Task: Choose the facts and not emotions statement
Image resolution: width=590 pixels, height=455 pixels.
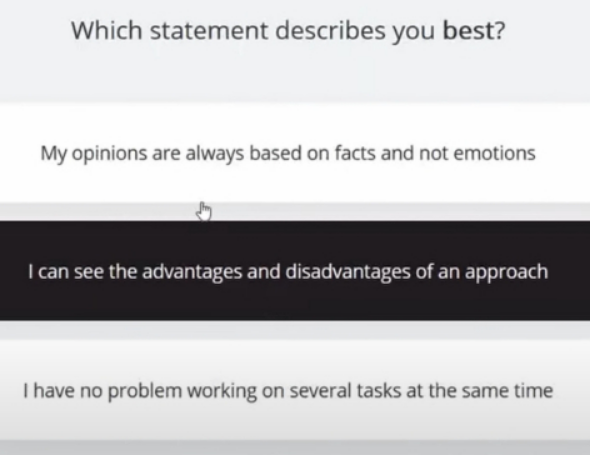Action: (295, 153)
